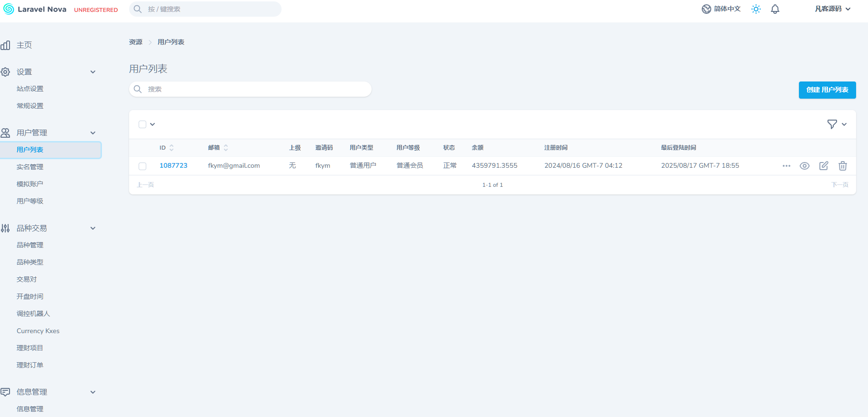Click the notification bell icon
Image resolution: width=868 pixels, height=417 pixels.
tap(775, 9)
